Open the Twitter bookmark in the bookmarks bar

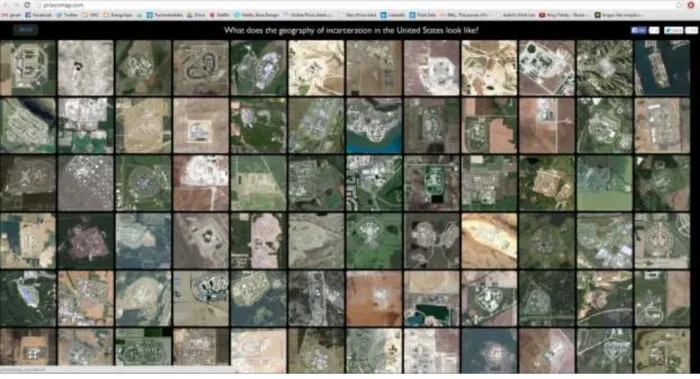[67, 15]
